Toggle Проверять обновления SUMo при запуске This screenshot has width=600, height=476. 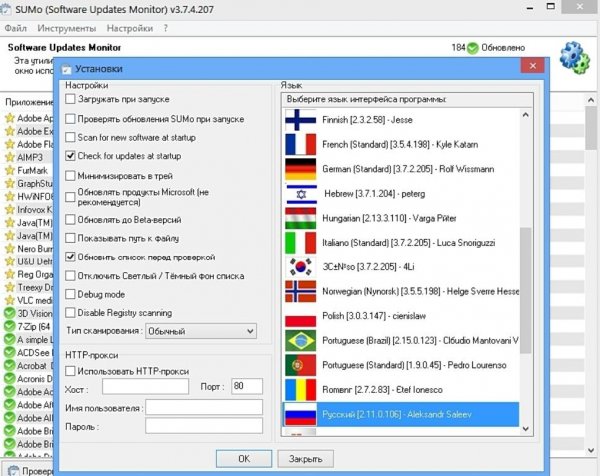click(x=70, y=119)
